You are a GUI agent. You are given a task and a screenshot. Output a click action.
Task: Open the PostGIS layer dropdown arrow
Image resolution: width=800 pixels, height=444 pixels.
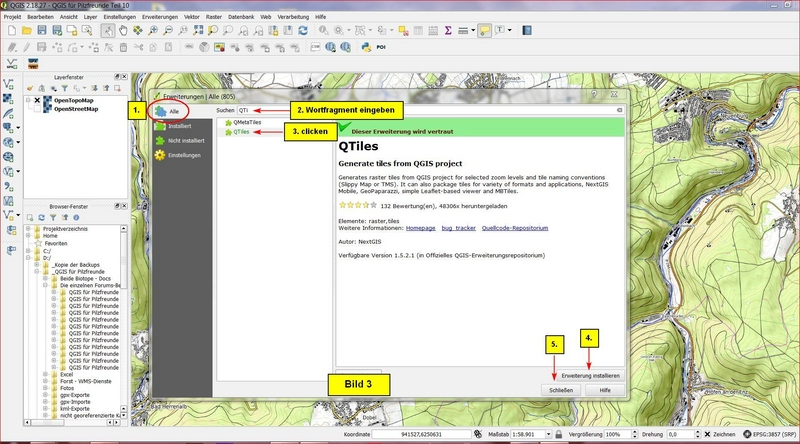coord(18,128)
